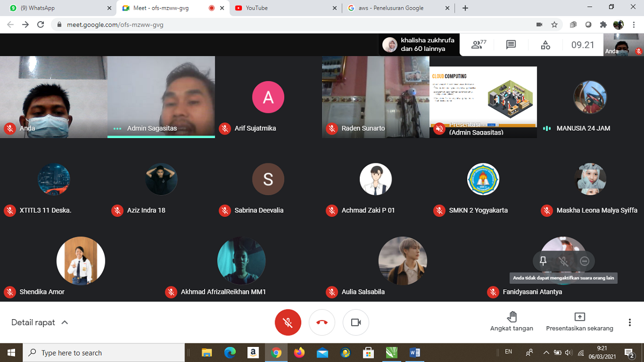The width and height of the screenshot is (644, 362).
Task: Click Angkat tangan to raise hand
Action: click(511, 321)
